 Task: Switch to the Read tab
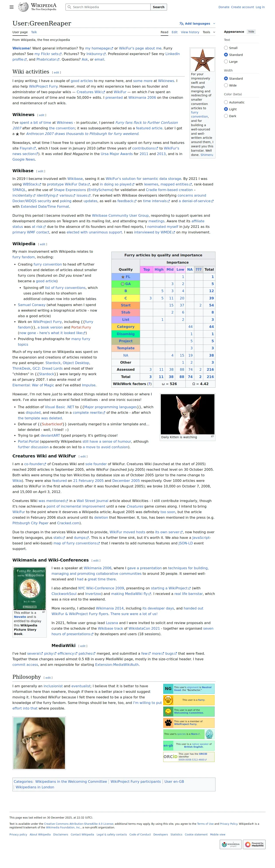point(164,32)
